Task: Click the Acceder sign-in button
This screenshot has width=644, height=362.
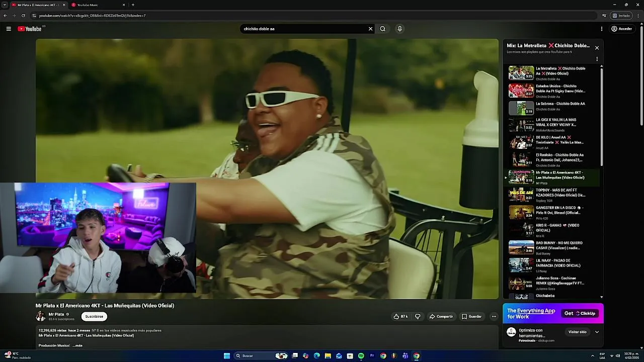Action: tap(622, 29)
